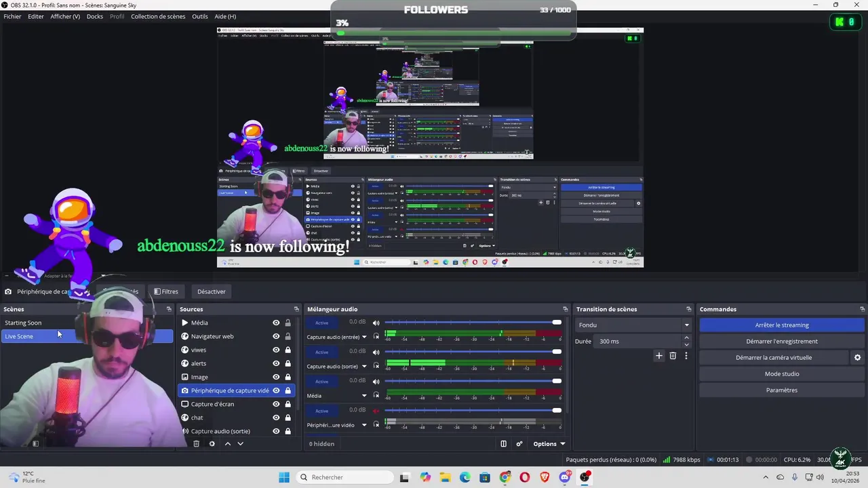Click monitoring headphone icon for Capture audio (entrée)
Viewport: 868px width, 488px height.
coord(376,337)
